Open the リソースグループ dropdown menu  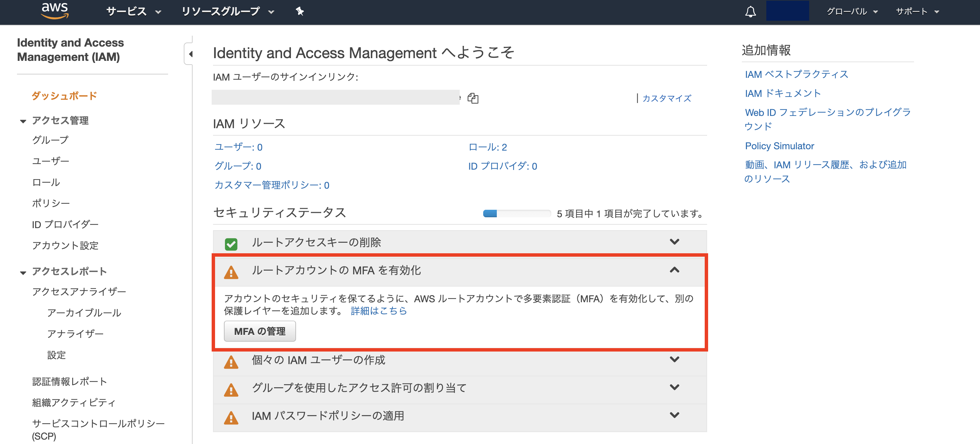[228, 12]
